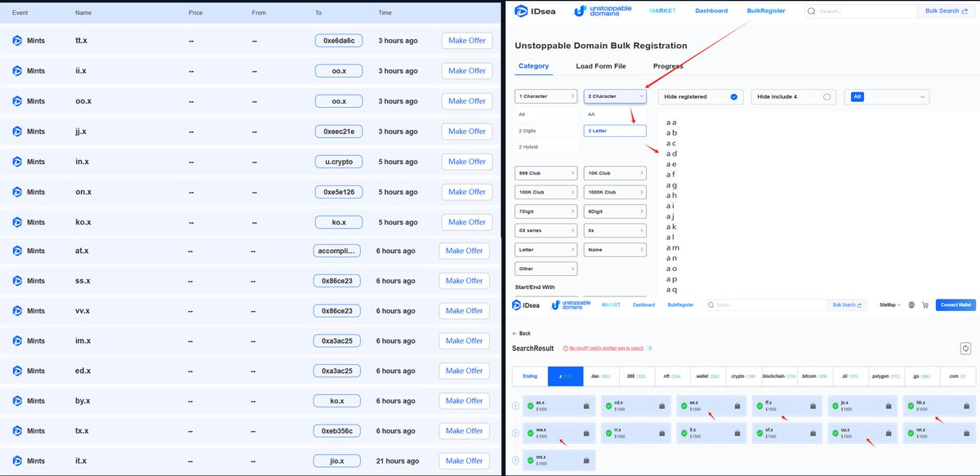Add ww.x to cart with its bag icon
This screenshot has height=476, width=980.
pyautogui.click(x=585, y=433)
